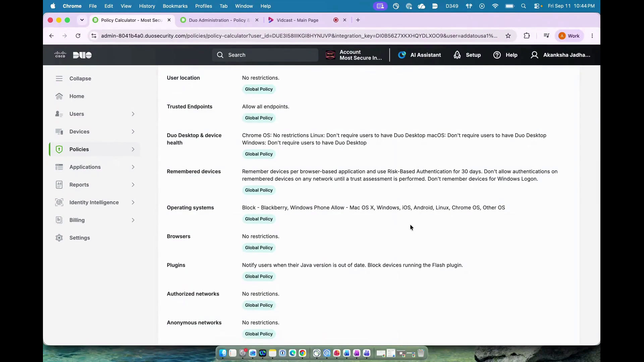
Task: Open the History menu
Action: tap(147, 6)
